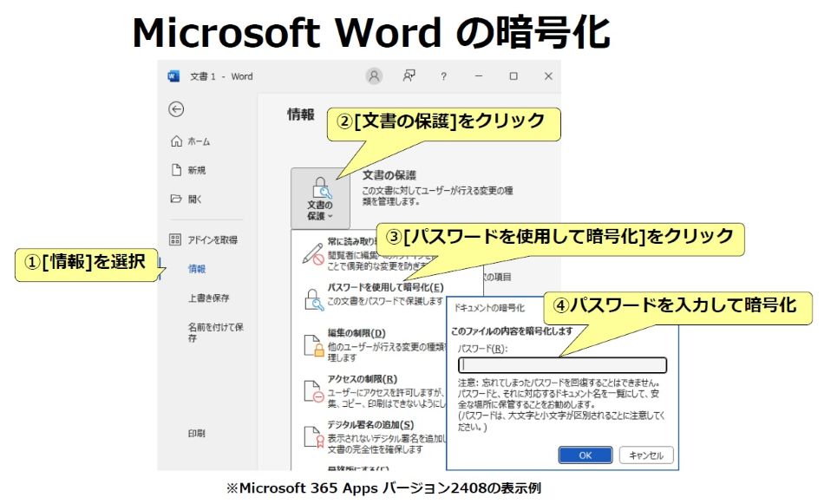Open 名前を付けて保存 in sidebar
The image size is (824, 504).
[x=215, y=332]
